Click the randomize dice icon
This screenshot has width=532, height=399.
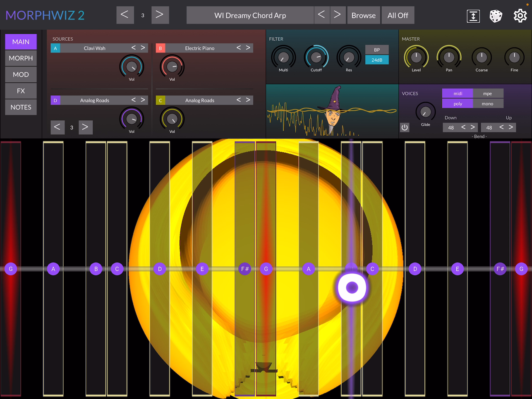point(496,16)
